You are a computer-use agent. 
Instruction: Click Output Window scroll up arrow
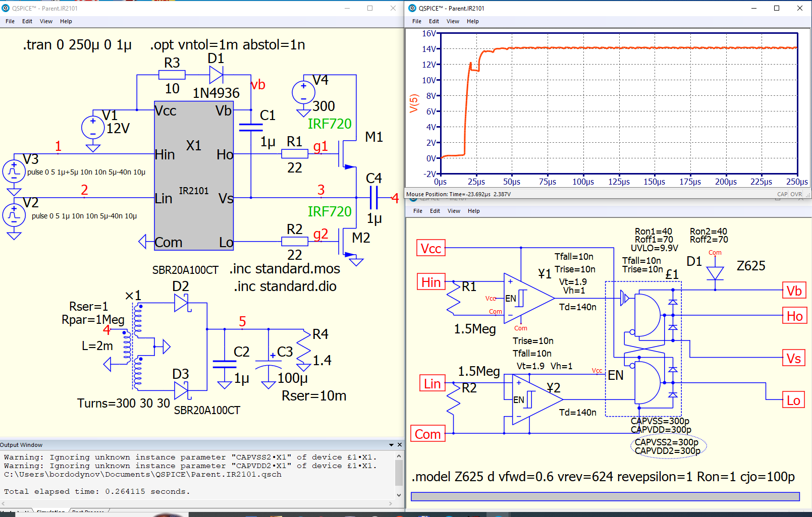[399, 456]
